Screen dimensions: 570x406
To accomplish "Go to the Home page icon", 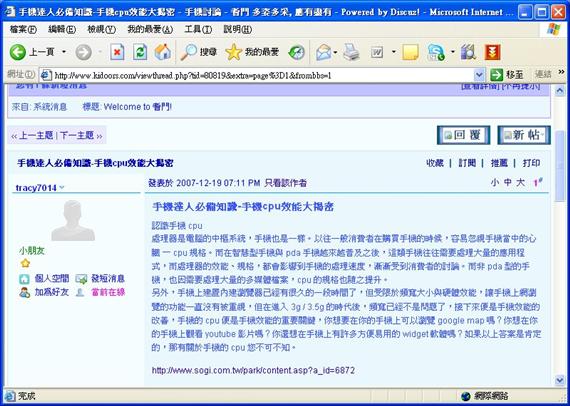I will (162, 53).
